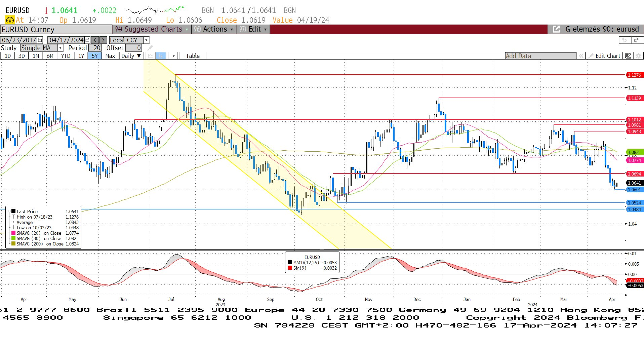Screen dimensions: 644x344
Task: Collapse the Last Price legend tree
Action: pos(9,212)
